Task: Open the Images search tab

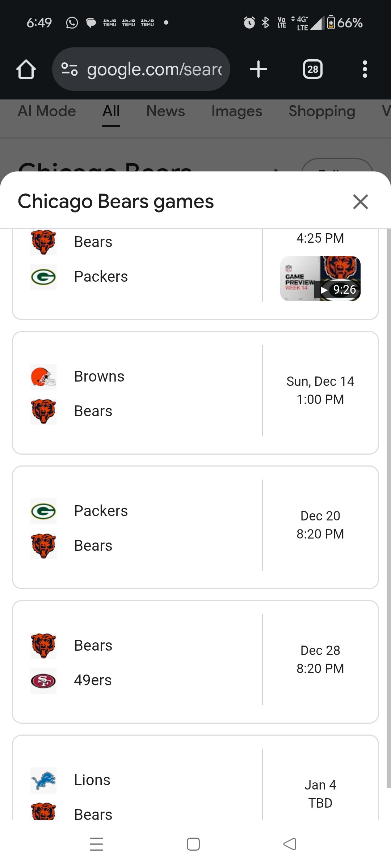Action: click(x=237, y=111)
